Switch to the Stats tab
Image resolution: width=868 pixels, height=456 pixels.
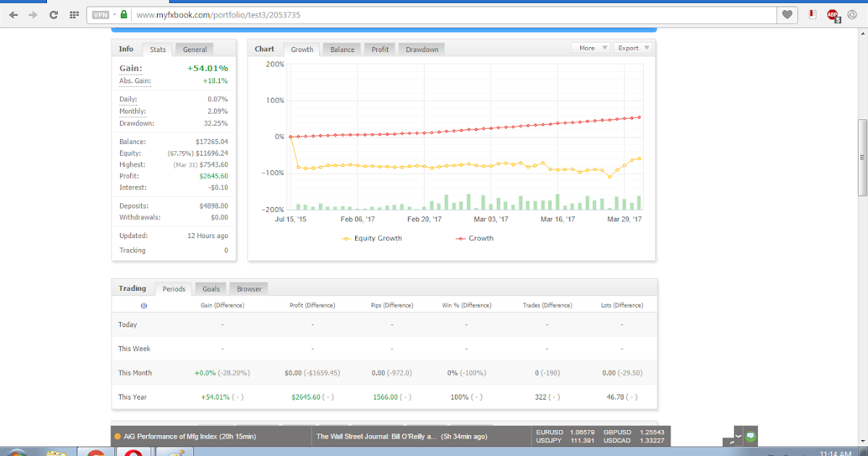[x=157, y=49]
